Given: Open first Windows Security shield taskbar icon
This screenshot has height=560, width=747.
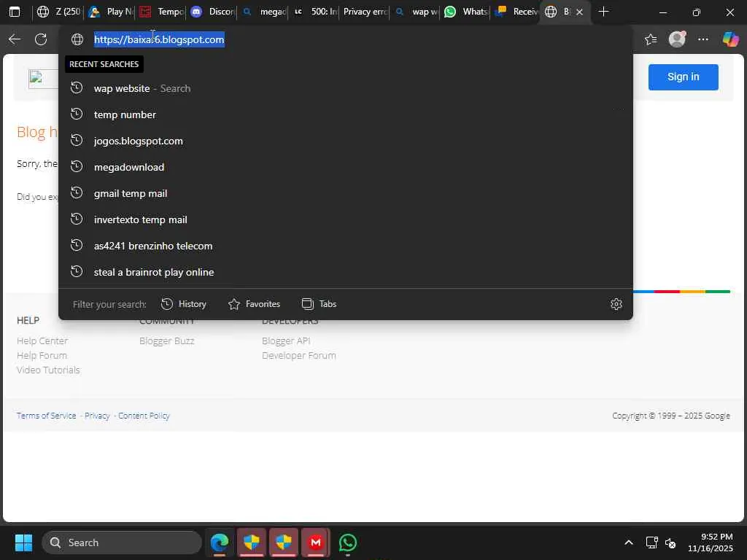Looking at the screenshot, I should (252, 542).
